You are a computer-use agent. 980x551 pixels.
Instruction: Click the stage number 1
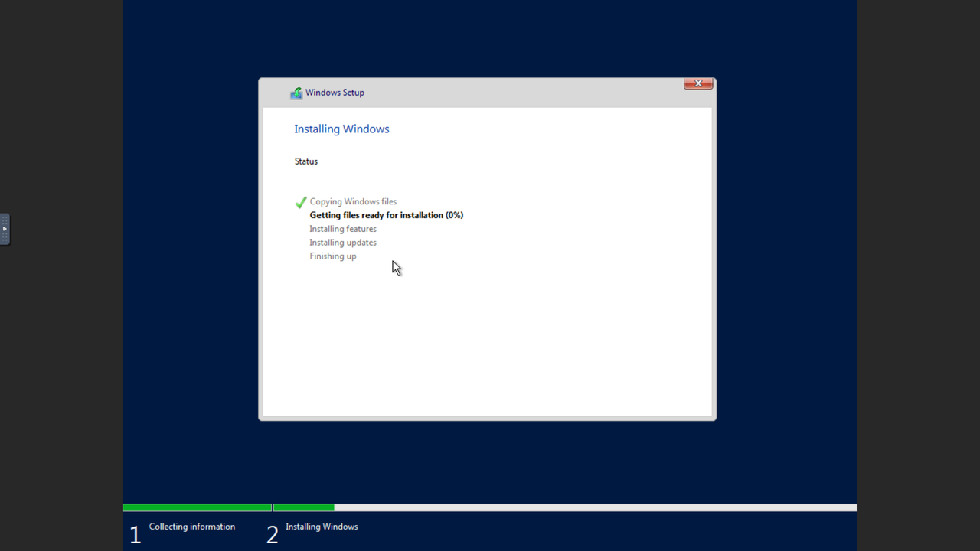pyautogui.click(x=136, y=535)
